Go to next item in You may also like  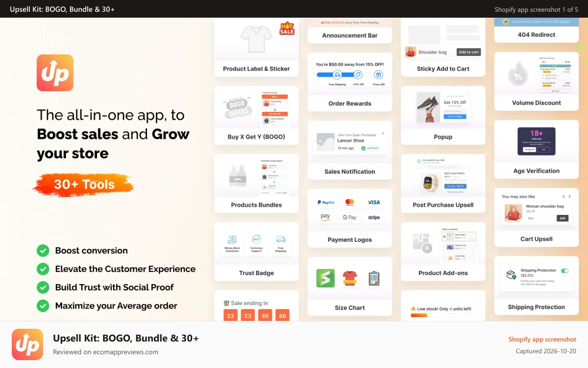[x=570, y=197]
